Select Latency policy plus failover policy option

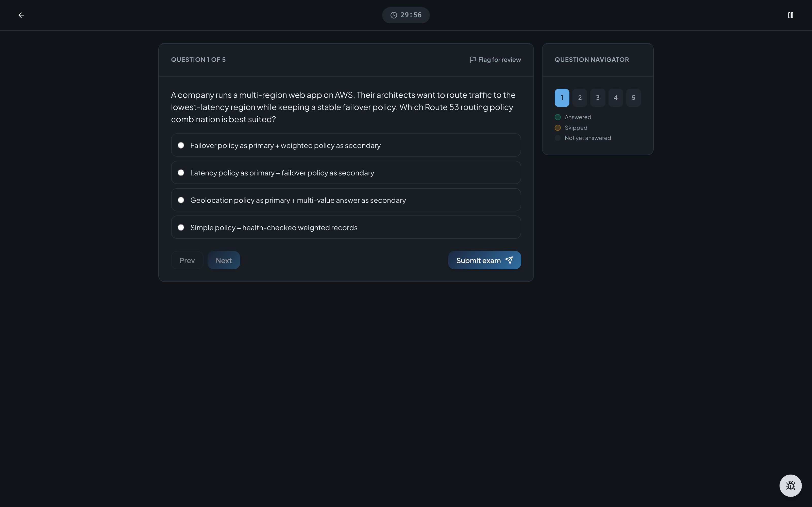click(346, 172)
